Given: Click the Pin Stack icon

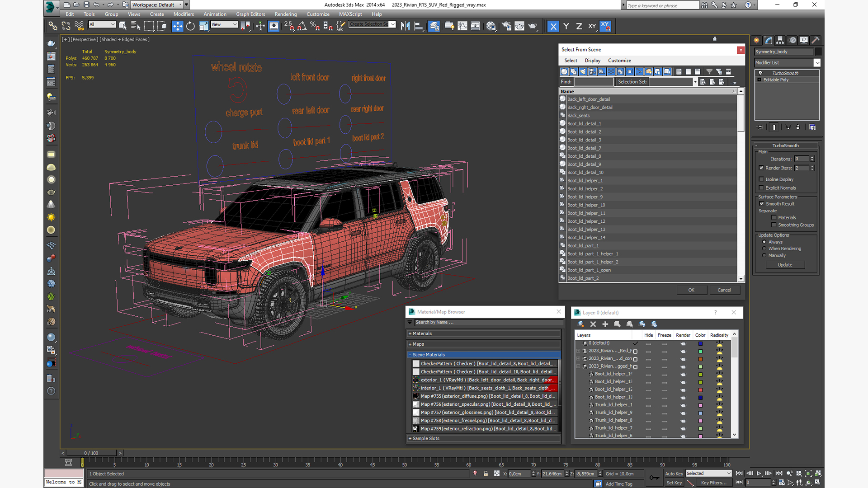Looking at the screenshot, I should tap(760, 127).
